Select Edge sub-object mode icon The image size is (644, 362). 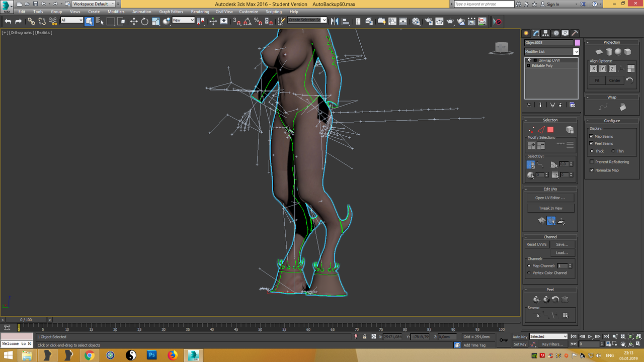click(x=541, y=130)
